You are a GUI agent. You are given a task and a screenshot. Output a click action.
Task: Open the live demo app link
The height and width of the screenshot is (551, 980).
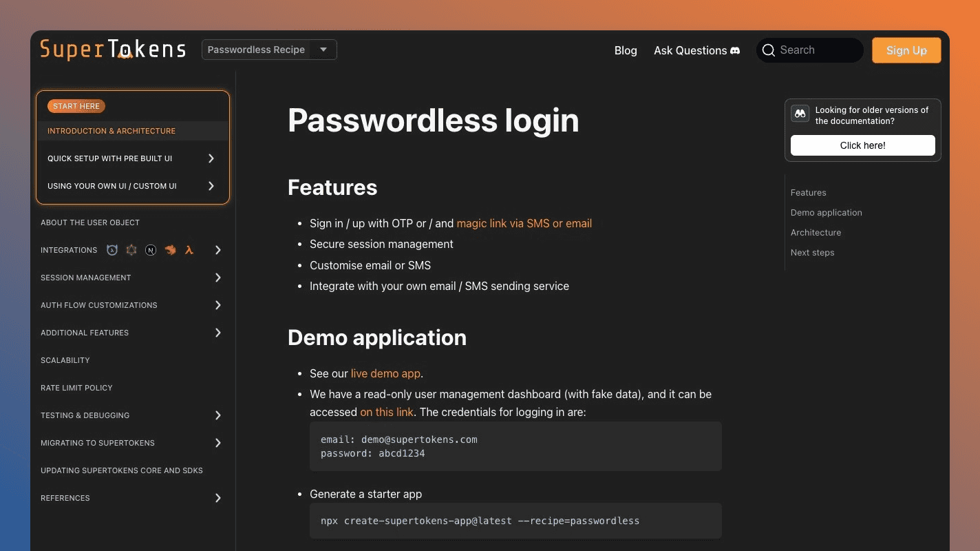click(385, 373)
